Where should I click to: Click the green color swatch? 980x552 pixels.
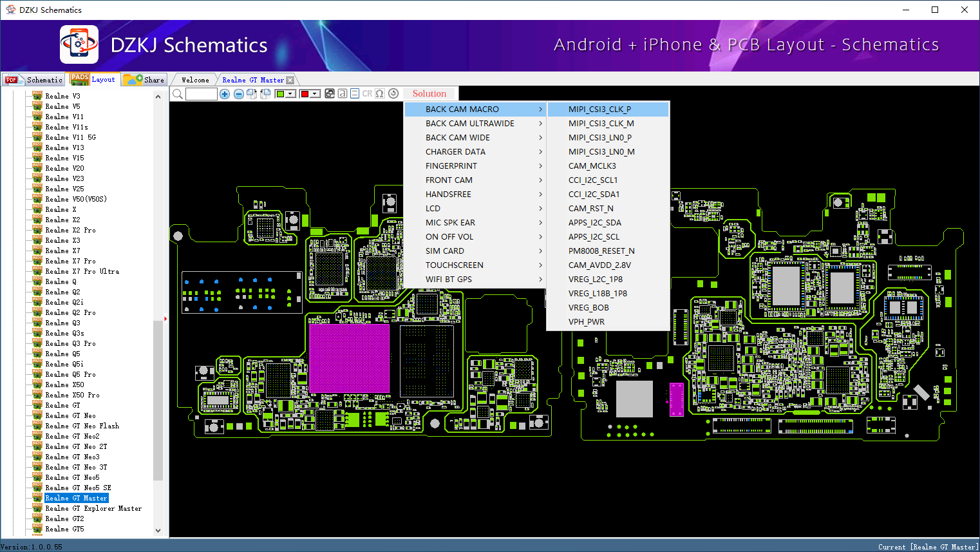[280, 94]
